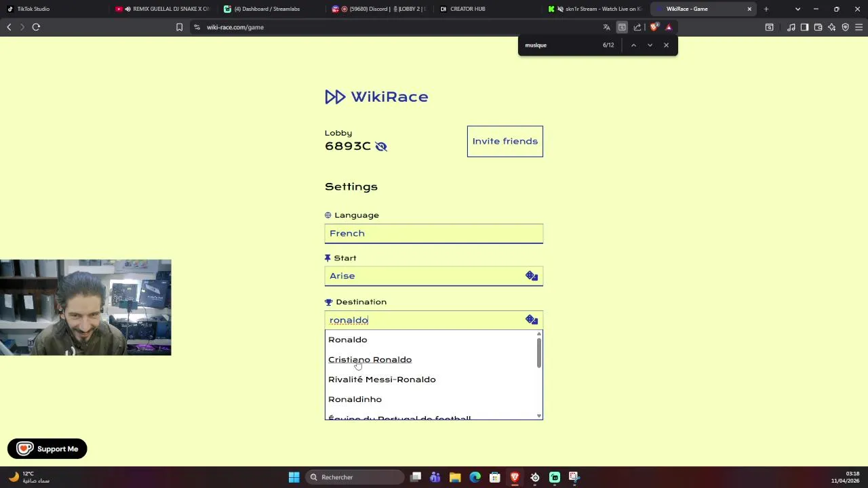Image resolution: width=868 pixels, height=488 pixels.
Task: Click the Support Me button
Action: pos(47,449)
